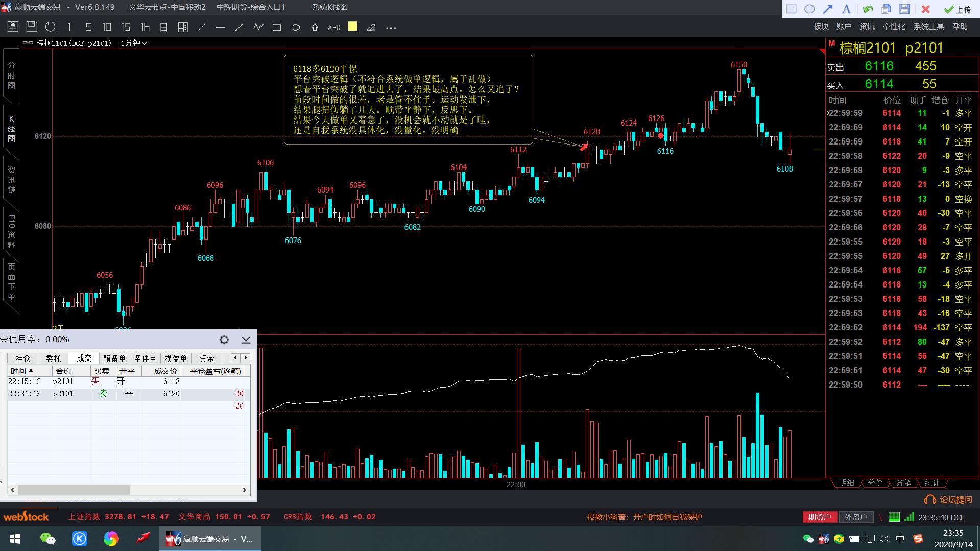Select the 损盈单 tab
The image size is (980, 551).
tap(176, 358)
